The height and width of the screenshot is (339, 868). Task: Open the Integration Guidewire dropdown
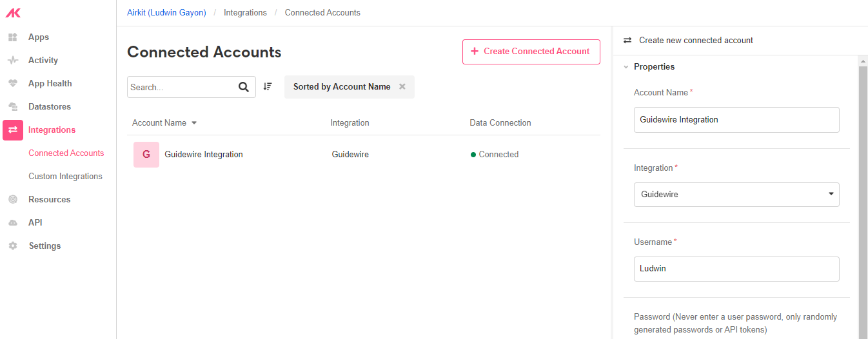tap(736, 194)
